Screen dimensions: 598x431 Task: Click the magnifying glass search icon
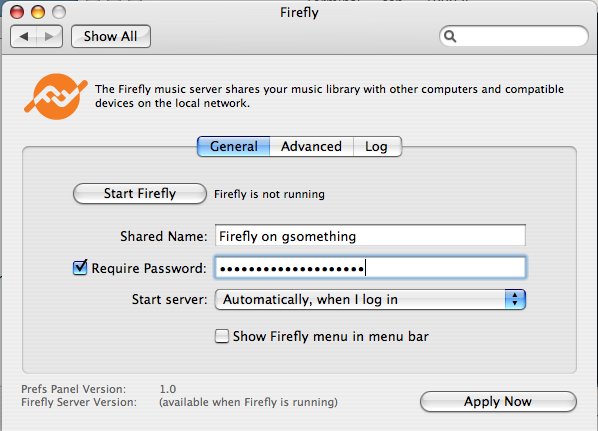click(450, 36)
